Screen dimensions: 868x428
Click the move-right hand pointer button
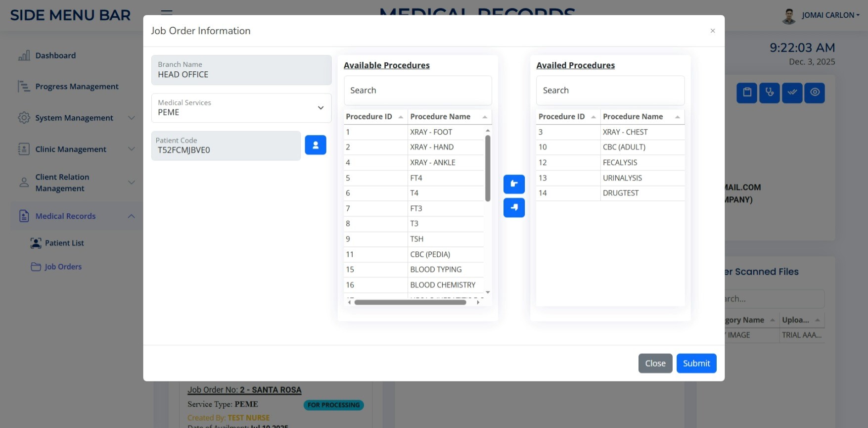click(x=514, y=208)
